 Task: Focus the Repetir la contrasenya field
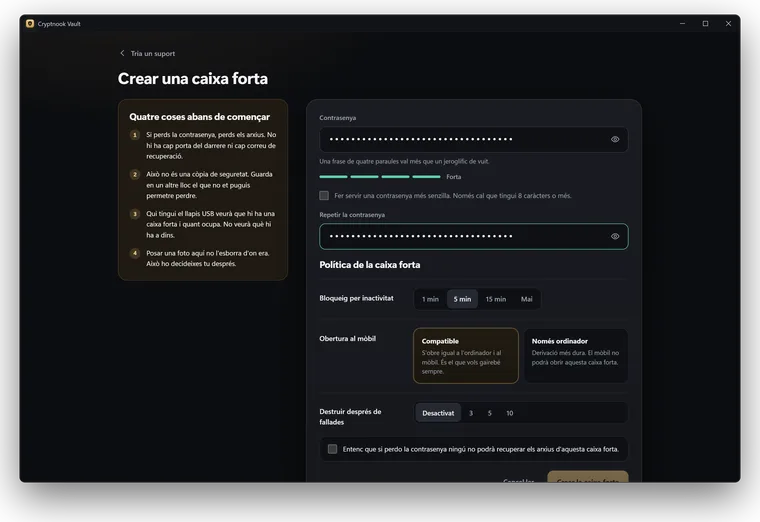[474, 237]
